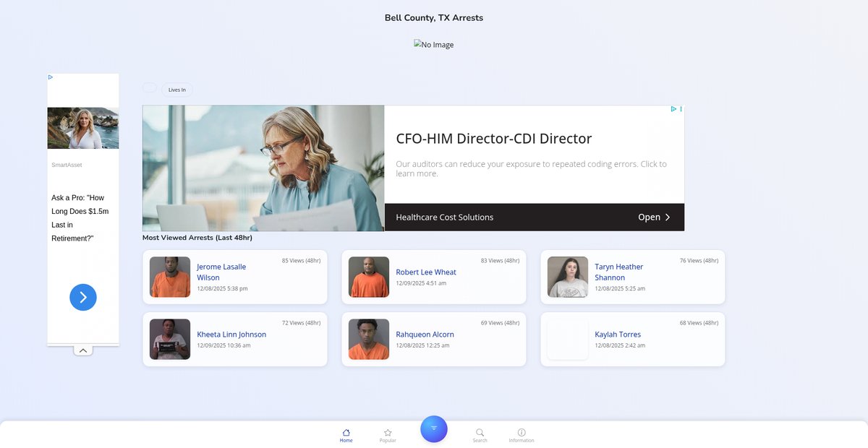The height and width of the screenshot is (448, 868).
Task: Open Jerome Lasalle Wilson's arrest record
Action: coord(221,272)
